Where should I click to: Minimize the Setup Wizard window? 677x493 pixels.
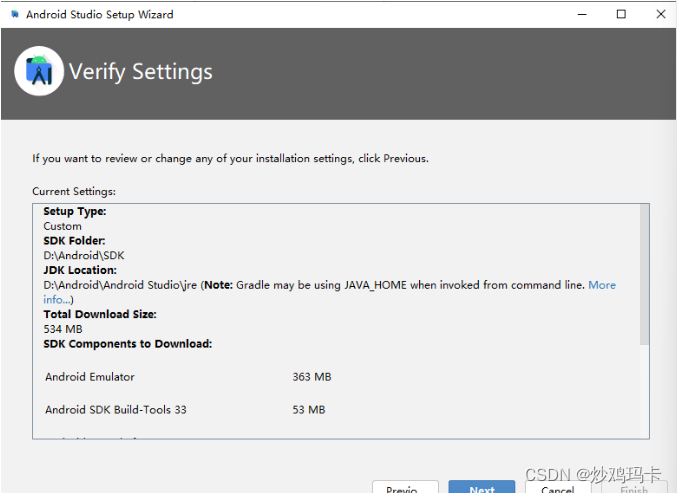[582, 14]
